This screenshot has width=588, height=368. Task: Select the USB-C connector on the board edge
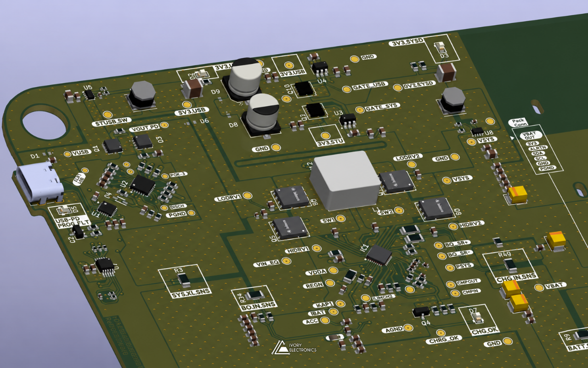click(x=39, y=184)
